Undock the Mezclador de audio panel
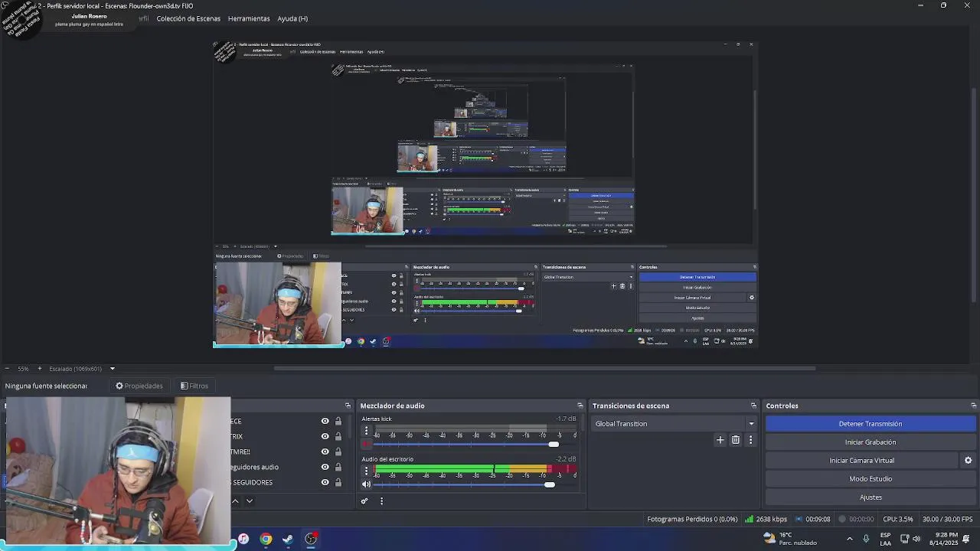The height and width of the screenshot is (551, 980). click(x=580, y=406)
